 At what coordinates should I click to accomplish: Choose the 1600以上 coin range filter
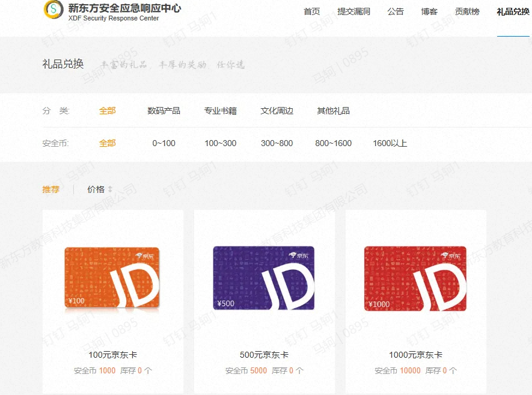coord(390,143)
